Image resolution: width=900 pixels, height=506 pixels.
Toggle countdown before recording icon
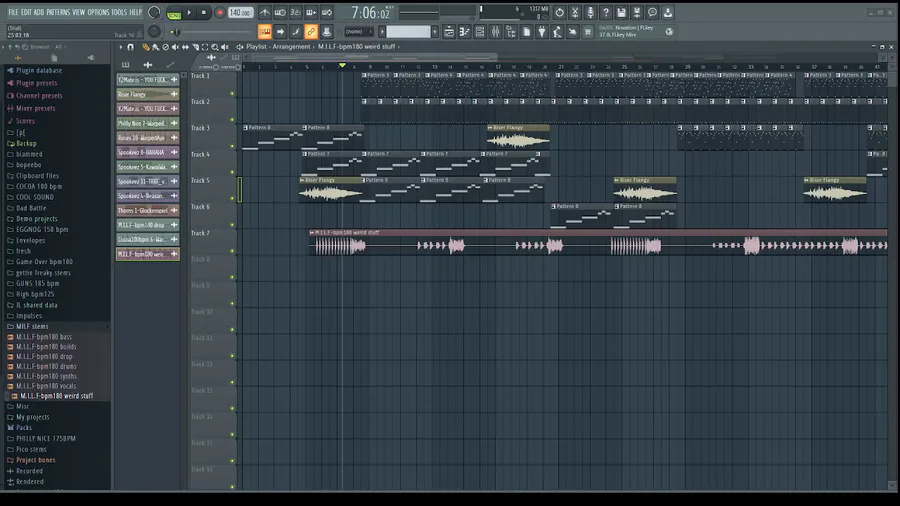pos(296,12)
